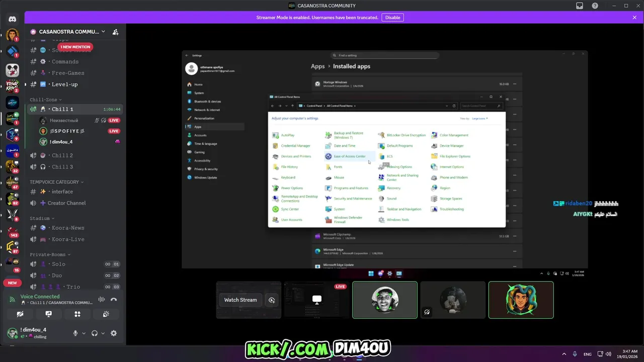644x362 pixels.
Task: Click the Voice Connected status link
Action: click(40, 297)
